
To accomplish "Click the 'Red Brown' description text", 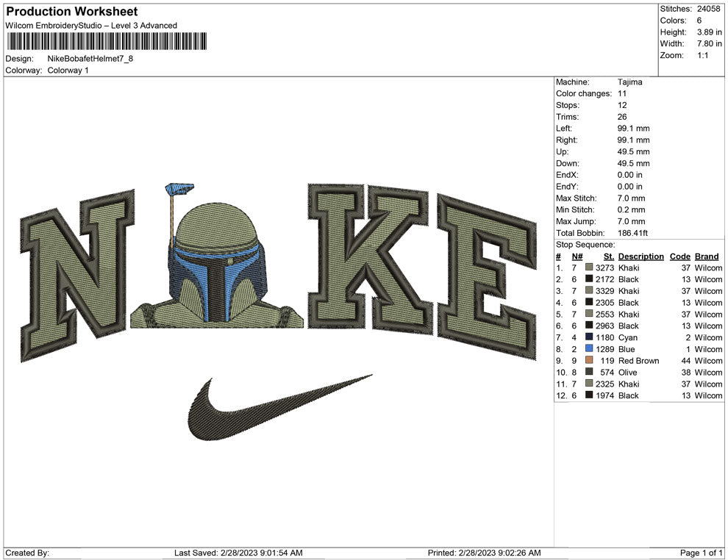I will coord(638,361).
